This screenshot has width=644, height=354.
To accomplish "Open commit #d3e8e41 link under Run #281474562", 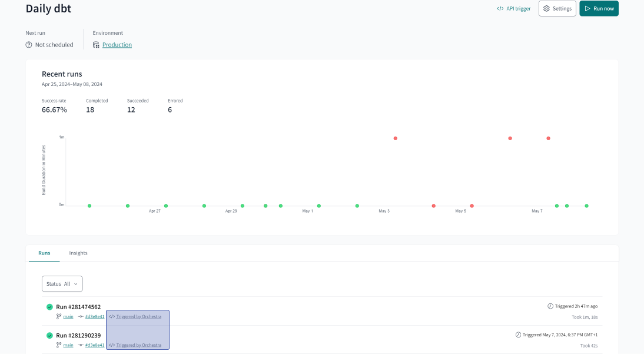I will click(95, 316).
